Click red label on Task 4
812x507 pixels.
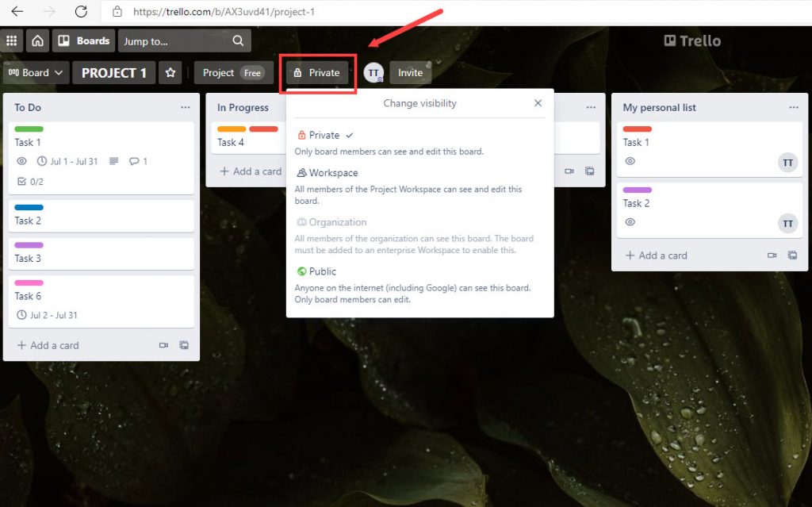tap(263, 129)
